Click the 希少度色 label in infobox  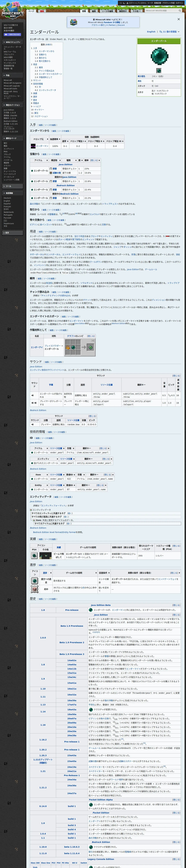[x=141, y=76]
